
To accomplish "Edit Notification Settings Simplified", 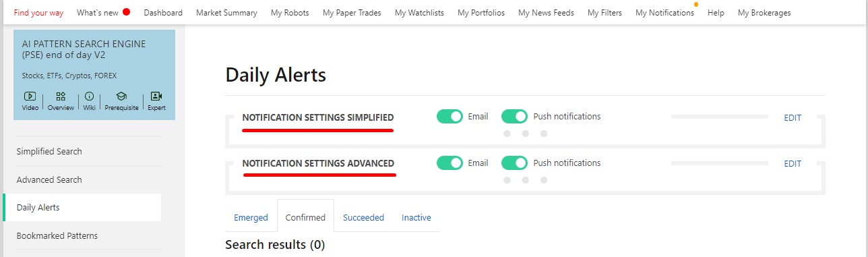I will click(793, 117).
